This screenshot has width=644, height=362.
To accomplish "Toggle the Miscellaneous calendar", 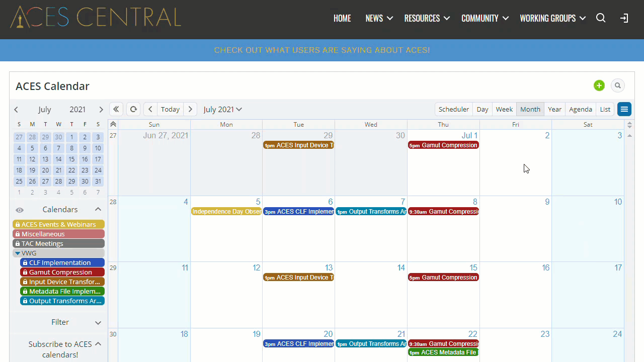I will point(58,234).
